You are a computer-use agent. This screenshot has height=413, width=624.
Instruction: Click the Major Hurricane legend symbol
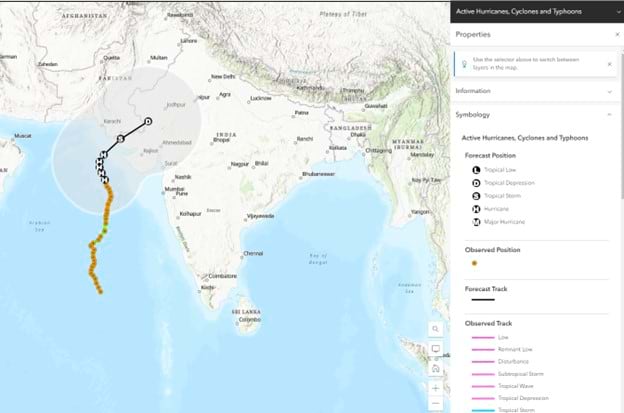pyautogui.click(x=476, y=222)
